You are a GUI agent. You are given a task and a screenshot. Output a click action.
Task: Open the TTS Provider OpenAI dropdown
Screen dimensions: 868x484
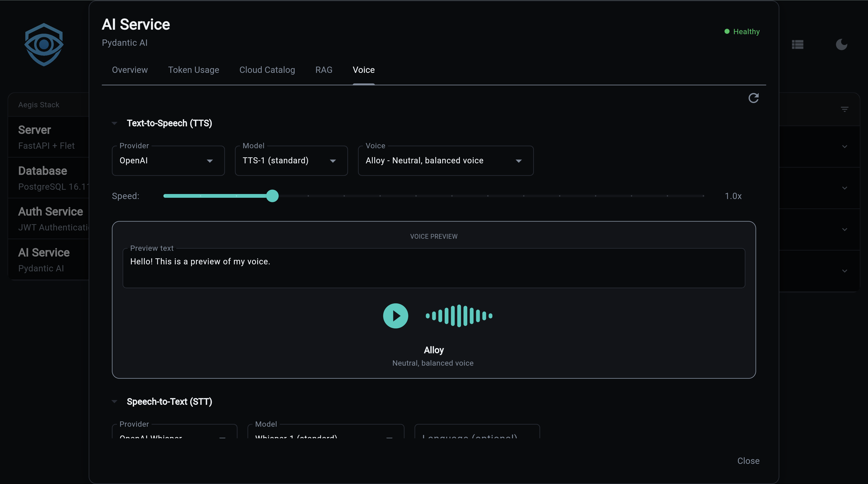tap(168, 161)
